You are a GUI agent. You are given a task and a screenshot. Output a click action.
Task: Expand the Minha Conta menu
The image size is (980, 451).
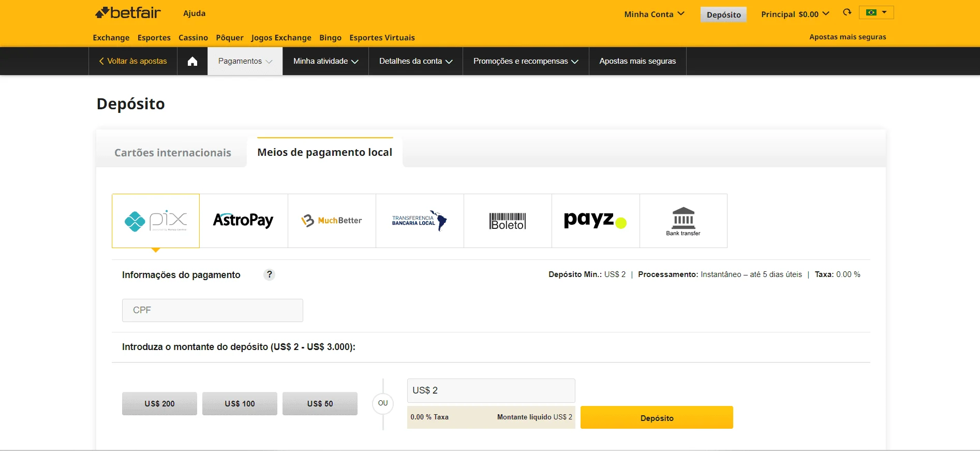click(x=654, y=14)
